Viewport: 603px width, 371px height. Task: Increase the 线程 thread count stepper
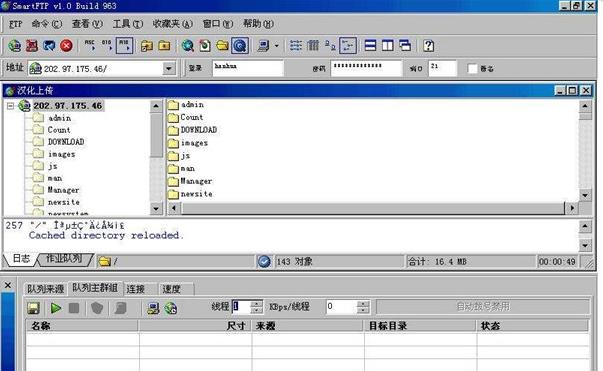(257, 304)
